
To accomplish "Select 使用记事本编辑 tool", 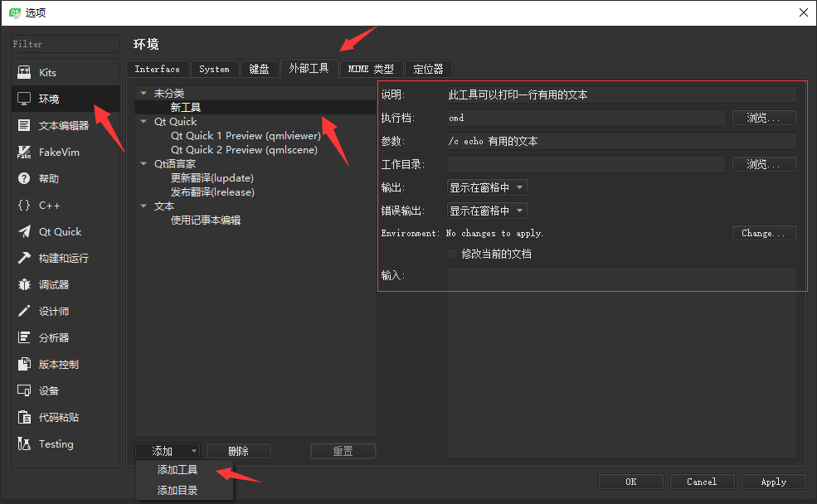I will 206,220.
